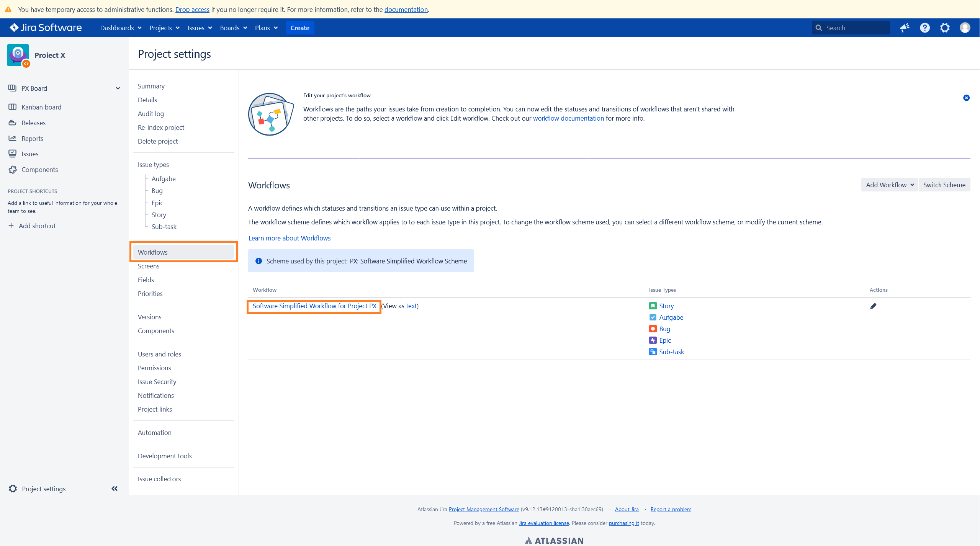This screenshot has width=980, height=546.
Task: View workflow as text link
Action: (x=411, y=306)
